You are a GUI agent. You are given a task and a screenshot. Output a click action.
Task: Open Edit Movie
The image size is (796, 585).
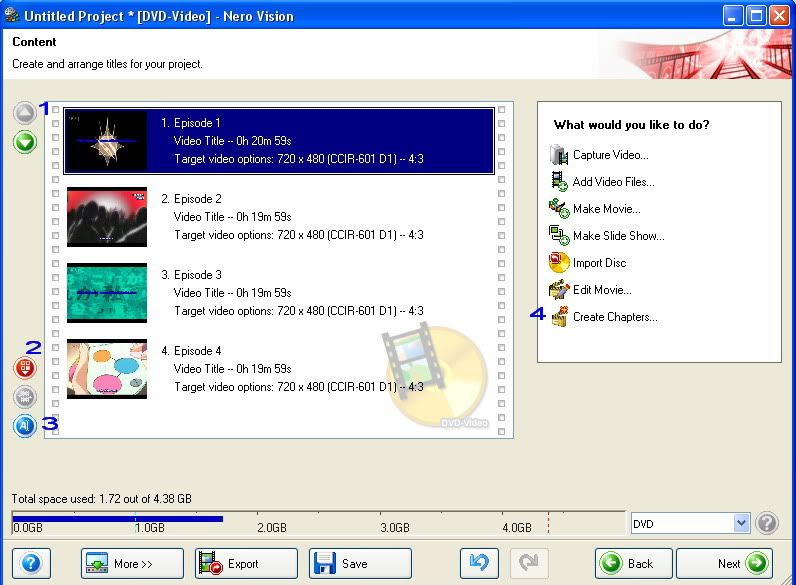602,290
